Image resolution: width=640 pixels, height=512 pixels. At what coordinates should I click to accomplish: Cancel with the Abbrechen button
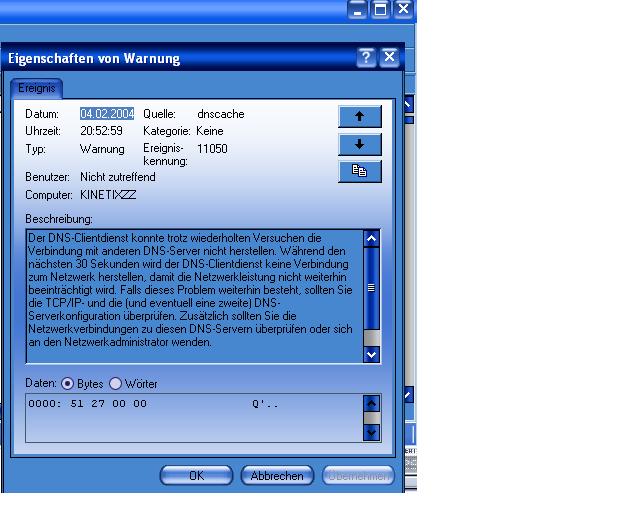[277, 476]
